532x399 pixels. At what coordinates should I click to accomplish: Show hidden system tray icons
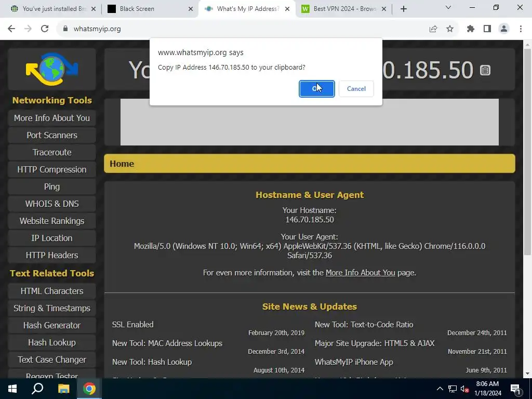(440, 389)
